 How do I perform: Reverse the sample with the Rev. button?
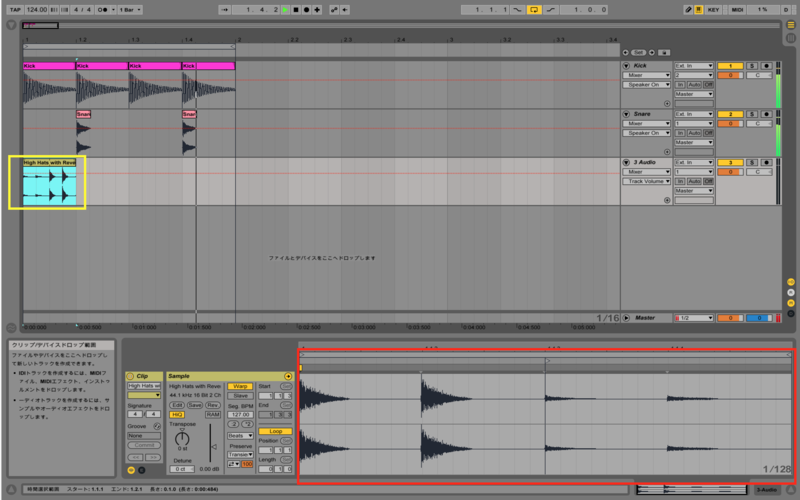pyautogui.click(x=212, y=405)
